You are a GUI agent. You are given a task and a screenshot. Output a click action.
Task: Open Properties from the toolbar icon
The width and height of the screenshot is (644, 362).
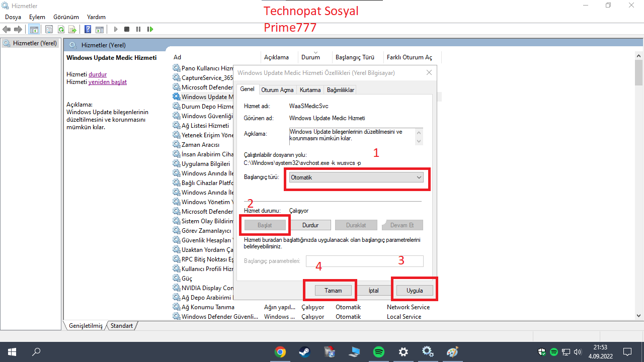(x=49, y=29)
